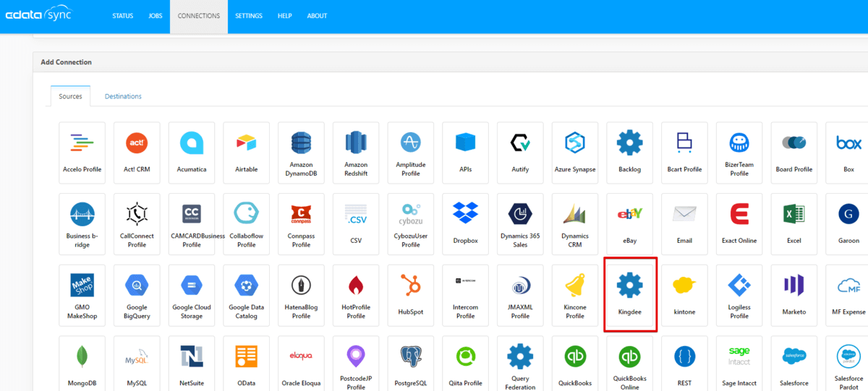
Task: Open the SETTINGS page
Action: point(249,16)
